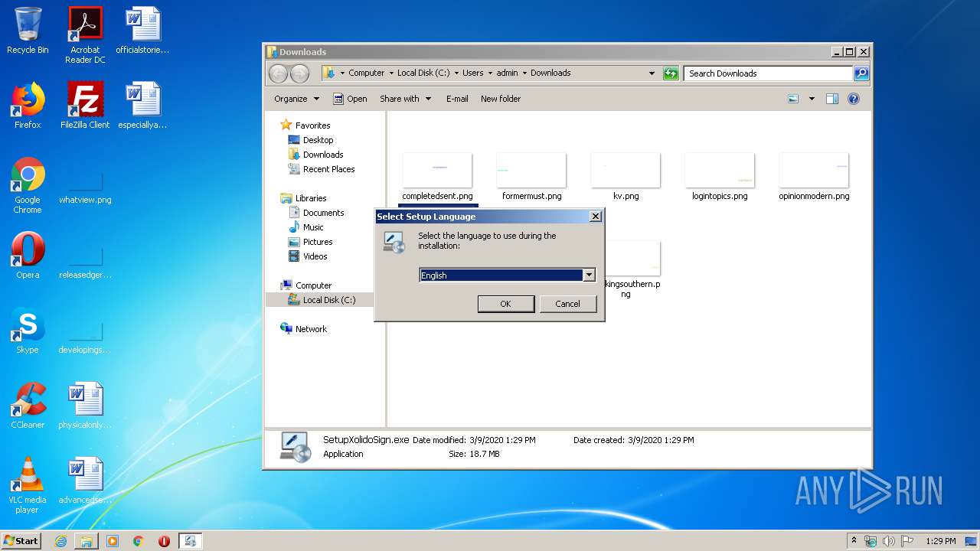This screenshot has height=551, width=980.
Task: Open the officialstorie Word document icon
Action: pos(142,31)
